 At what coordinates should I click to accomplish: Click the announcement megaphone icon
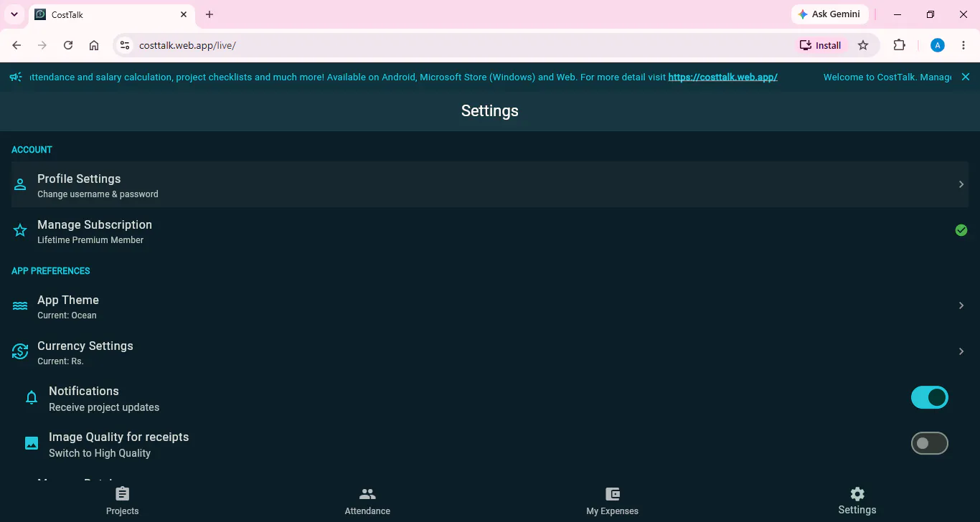(x=16, y=77)
